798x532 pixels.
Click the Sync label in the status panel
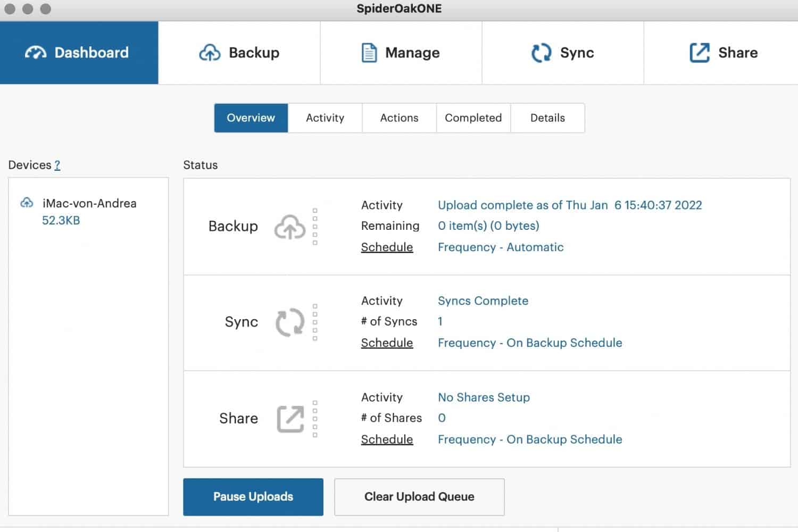point(241,322)
